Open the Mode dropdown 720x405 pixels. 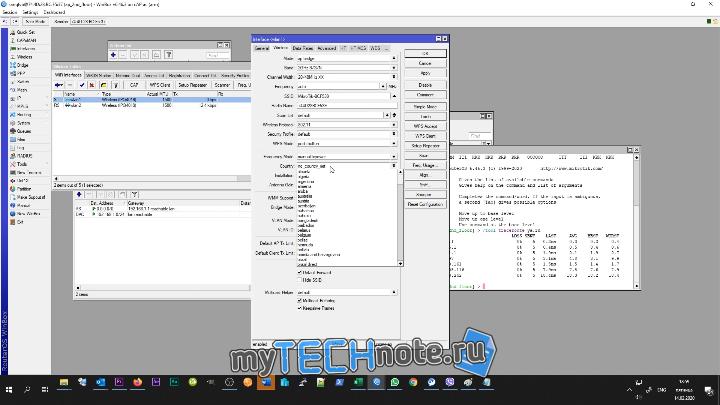[x=394, y=58]
